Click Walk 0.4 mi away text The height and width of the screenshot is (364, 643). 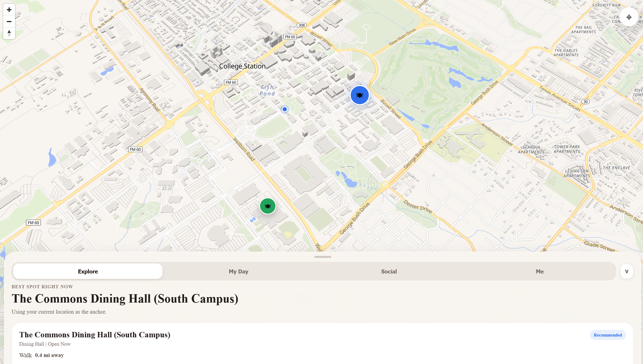[42, 355]
